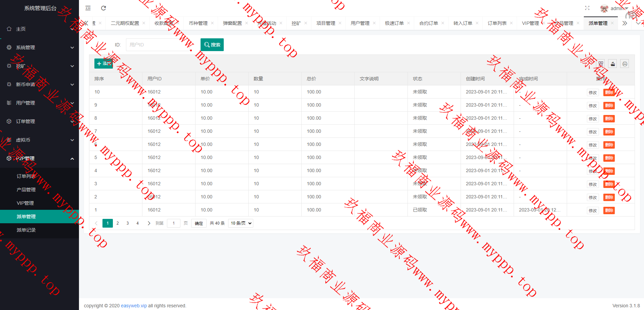
Task: Open the easyweb.vip footer link
Action: click(x=134, y=306)
